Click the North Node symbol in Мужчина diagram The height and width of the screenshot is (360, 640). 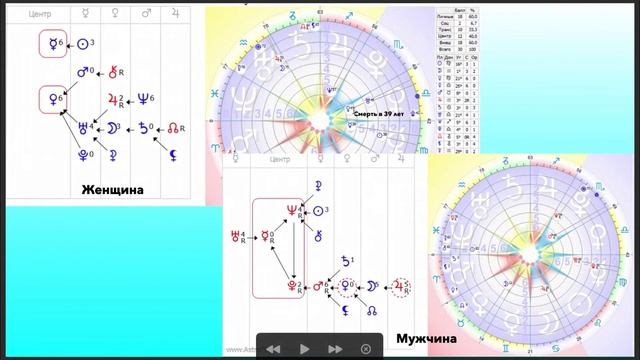(371, 311)
